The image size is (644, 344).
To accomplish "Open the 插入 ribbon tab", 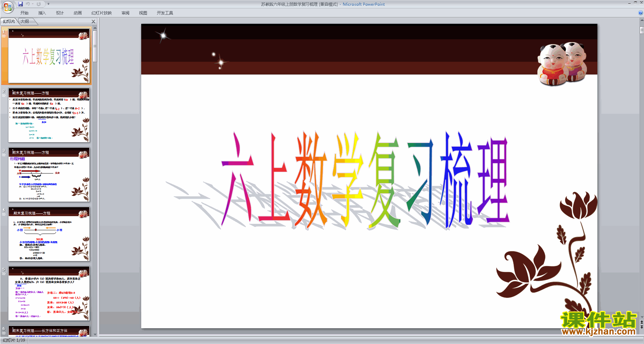I will click(x=42, y=13).
